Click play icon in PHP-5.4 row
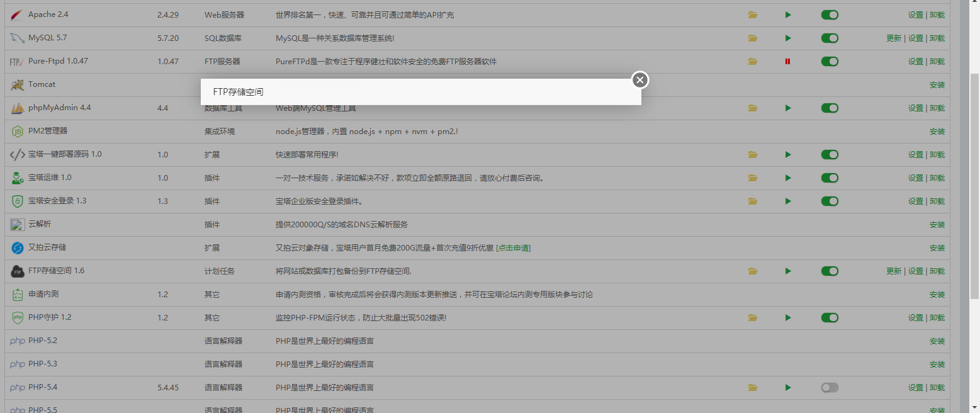Viewport: 980px width, 413px height. (x=788, y=388)
